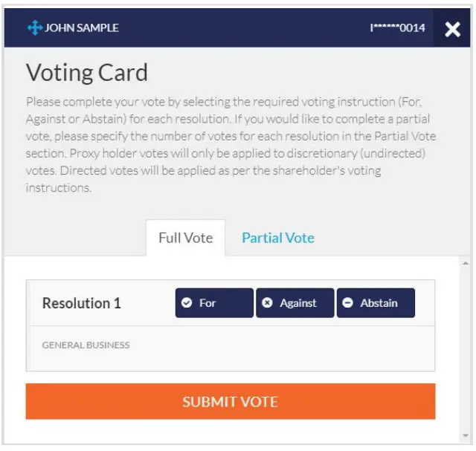Click the Voting Card heading
The width and height of the screenshot is (476, 451).
point(87,72)
